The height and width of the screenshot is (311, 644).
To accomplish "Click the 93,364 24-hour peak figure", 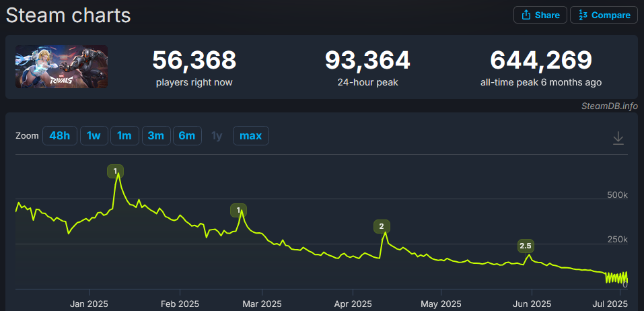I will pyautogui.click(x=367, y=61).
